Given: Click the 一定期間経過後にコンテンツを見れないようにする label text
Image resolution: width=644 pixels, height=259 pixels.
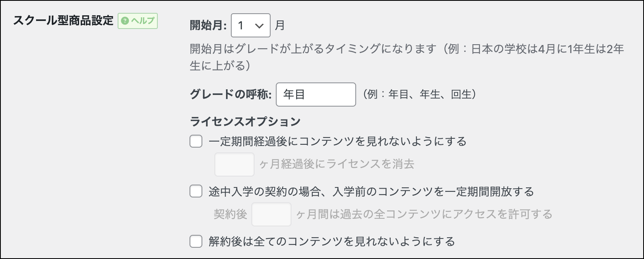Looking at the screenshot, I should tap(337, 142).
